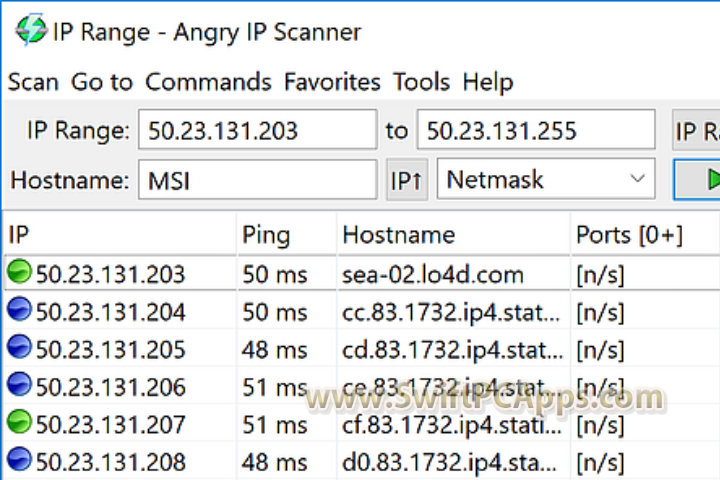Open the Scan menu
Viewport: 720px width, 480px height.
tap(33, 82)
